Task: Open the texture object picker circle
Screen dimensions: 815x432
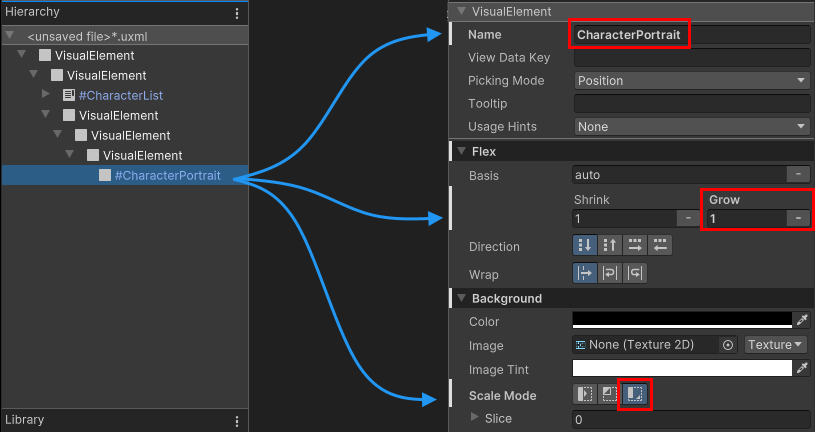Action: [728, 345]
